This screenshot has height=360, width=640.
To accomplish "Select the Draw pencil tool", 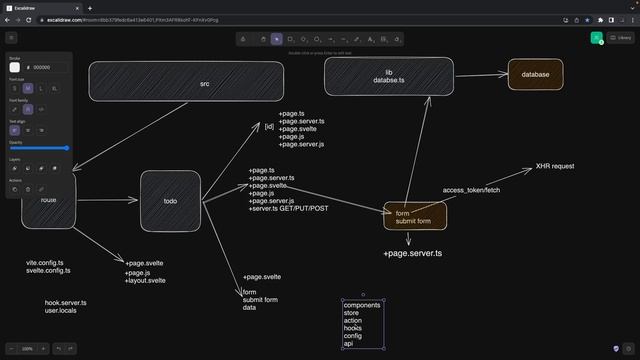I will [357, 39].
